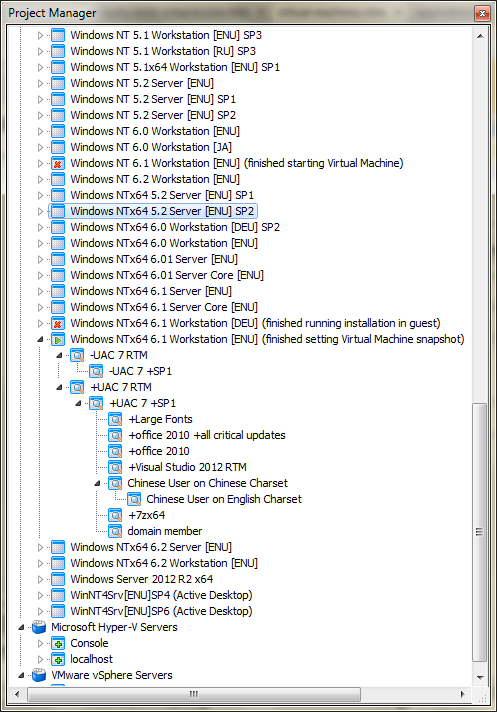Click the snapshot icon next to +UAC 7 RTM

(x=77, y=387)
